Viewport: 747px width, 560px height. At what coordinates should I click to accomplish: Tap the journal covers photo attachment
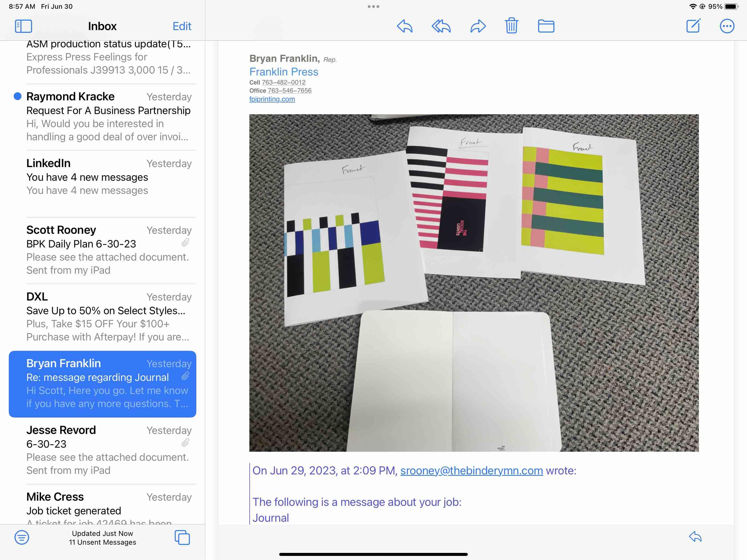[x=474, y=283]
